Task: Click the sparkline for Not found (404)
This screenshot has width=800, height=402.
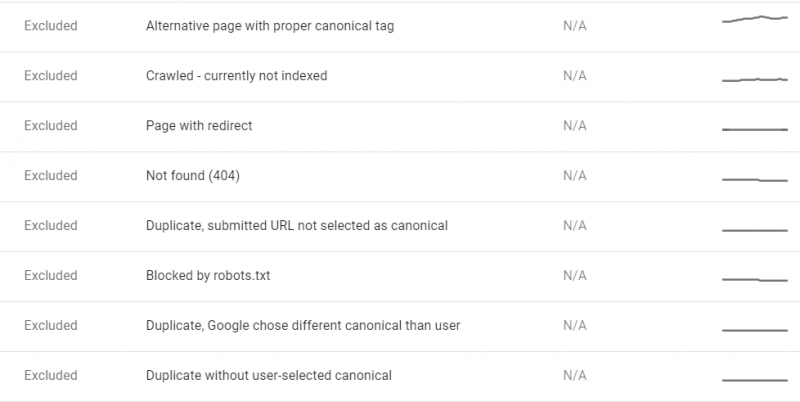Action: [x=755, y=180]
